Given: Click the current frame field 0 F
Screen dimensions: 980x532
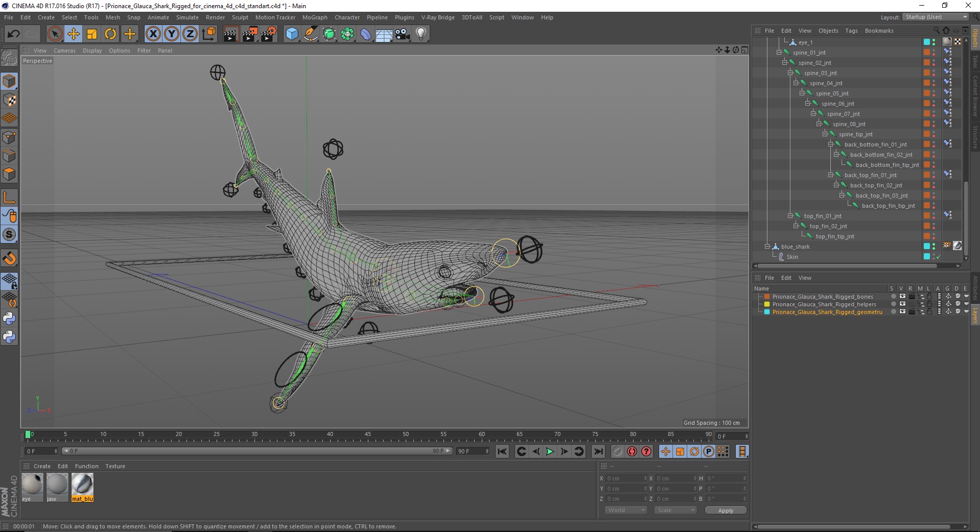Looking at the screenshot, I should [x=41, y=451].
